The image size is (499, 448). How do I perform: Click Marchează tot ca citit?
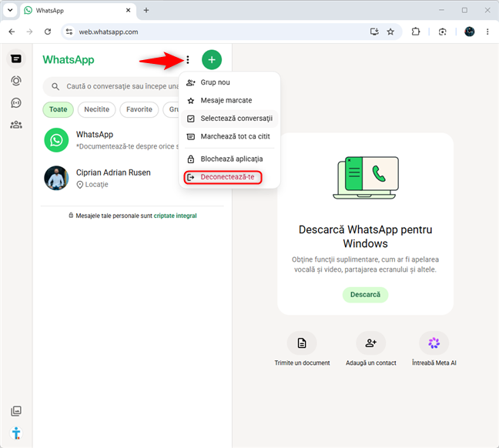[229, 136]
